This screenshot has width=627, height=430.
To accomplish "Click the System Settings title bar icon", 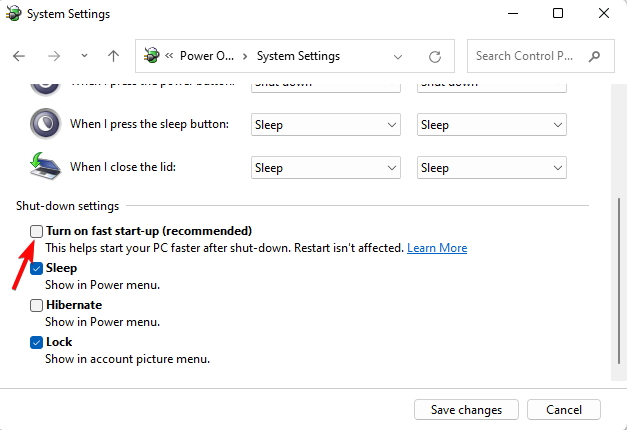I will click(14, 14).
